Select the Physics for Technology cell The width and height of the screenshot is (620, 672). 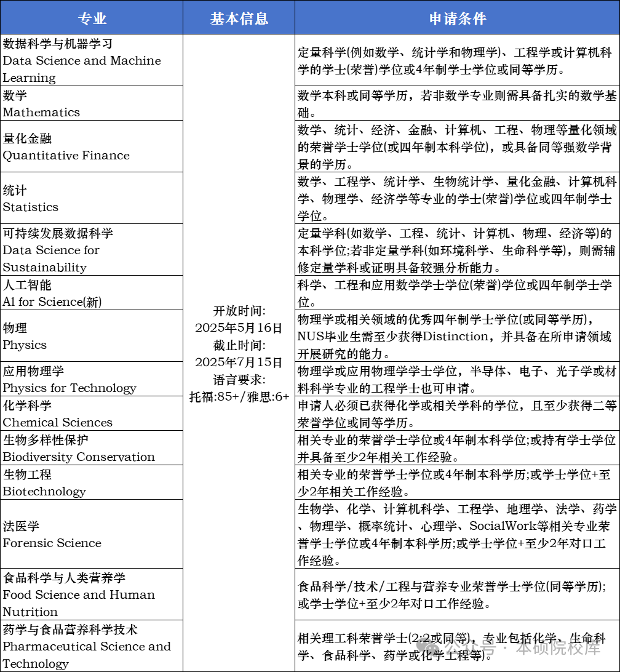[x=92, y=379]
